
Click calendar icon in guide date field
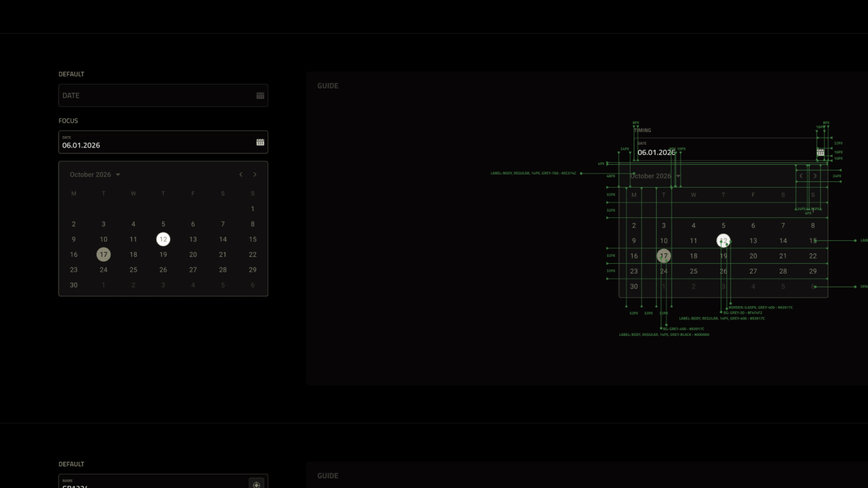[x=821, y=152]
